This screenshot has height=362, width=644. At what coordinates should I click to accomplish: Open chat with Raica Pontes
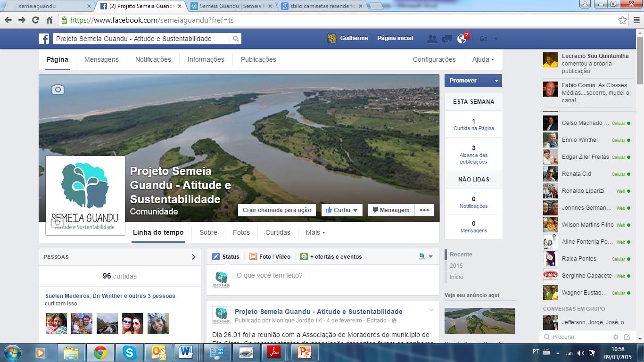coord(587,259)
